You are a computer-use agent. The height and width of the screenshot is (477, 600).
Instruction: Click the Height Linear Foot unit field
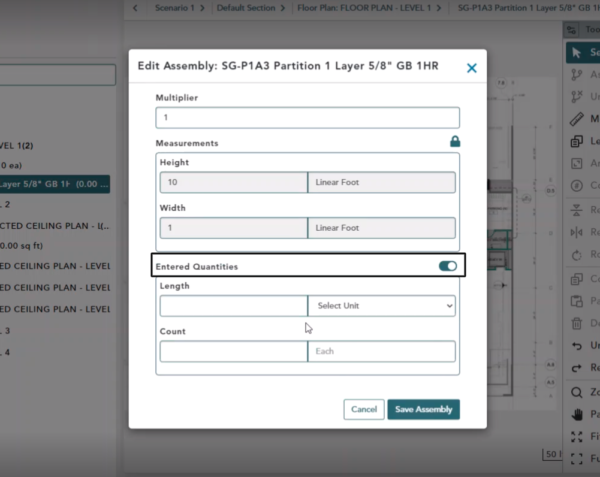(382, 182)
